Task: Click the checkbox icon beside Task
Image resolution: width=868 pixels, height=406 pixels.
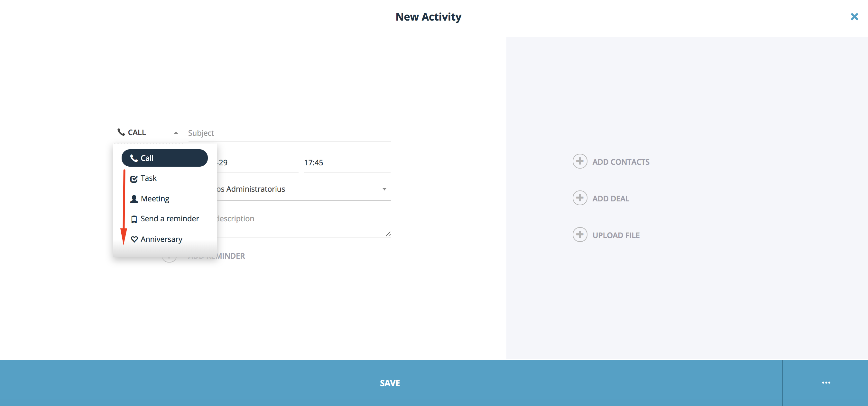Action: 134,179
